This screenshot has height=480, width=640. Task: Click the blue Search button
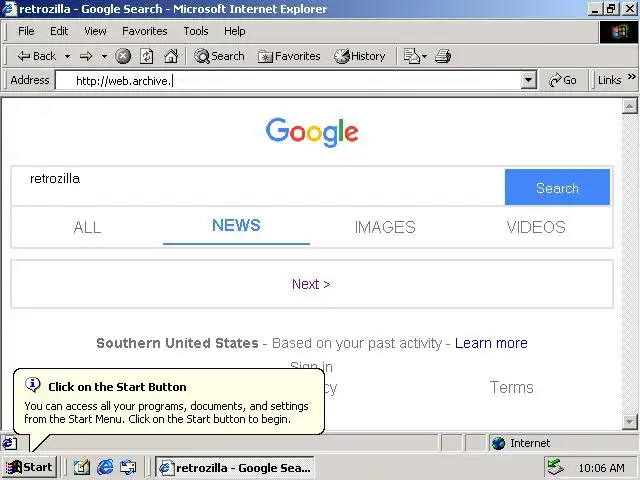[557, 187]
